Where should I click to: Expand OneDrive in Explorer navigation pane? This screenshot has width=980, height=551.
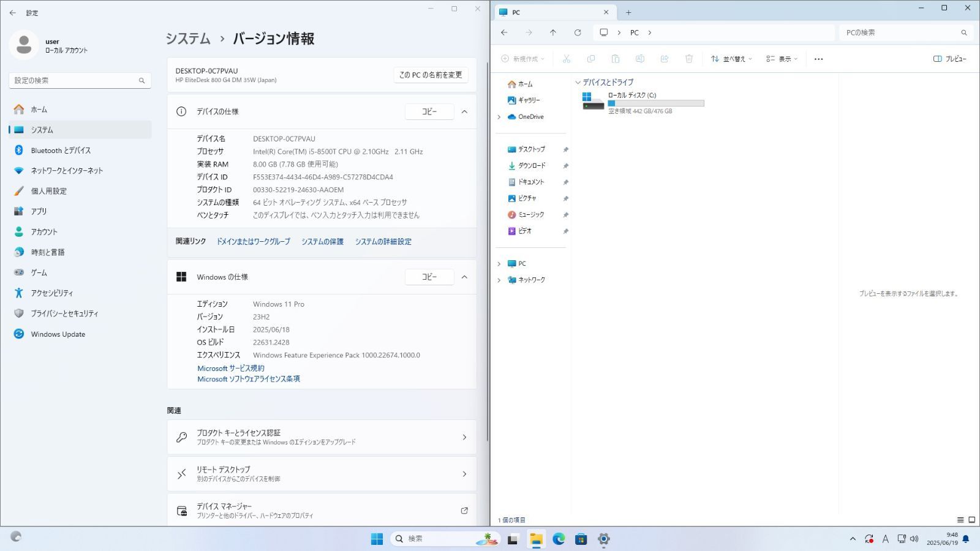tap(499, 117)
